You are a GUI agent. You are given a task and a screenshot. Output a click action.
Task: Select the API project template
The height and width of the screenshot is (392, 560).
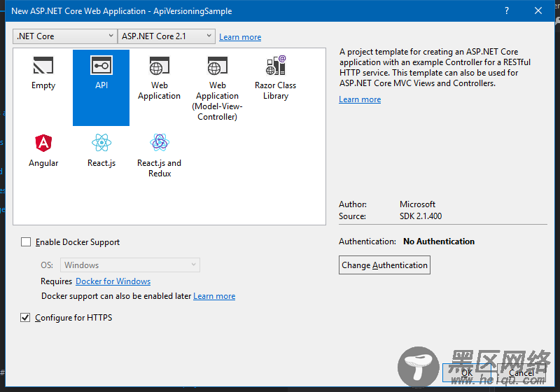coord(101,87)
